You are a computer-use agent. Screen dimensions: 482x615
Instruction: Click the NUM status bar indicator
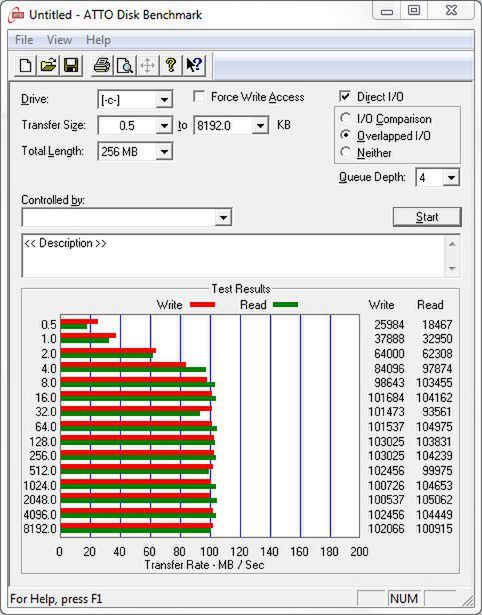point(404,599)
